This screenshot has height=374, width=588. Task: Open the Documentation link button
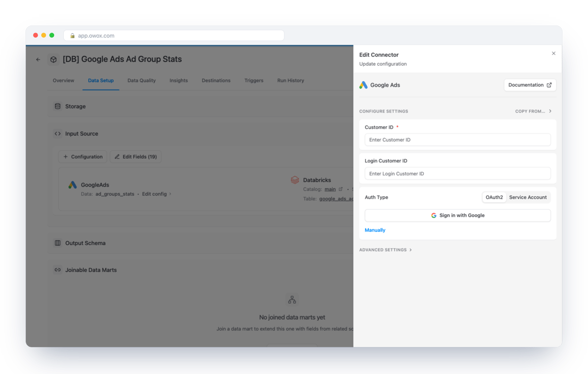point(530,85)
